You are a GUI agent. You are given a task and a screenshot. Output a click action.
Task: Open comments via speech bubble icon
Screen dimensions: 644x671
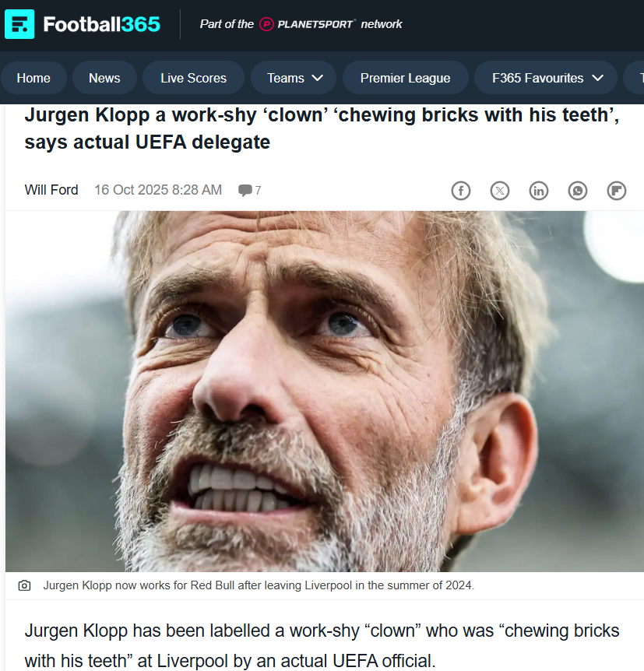click(245, 191)
